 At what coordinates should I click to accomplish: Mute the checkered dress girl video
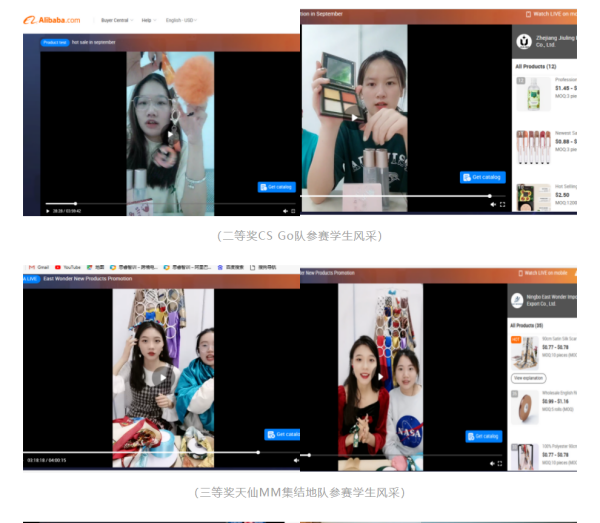(x=296, y=460)
